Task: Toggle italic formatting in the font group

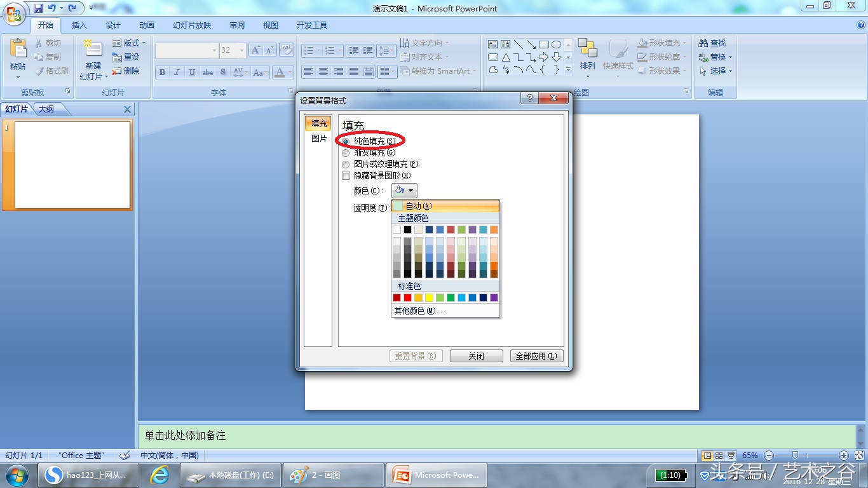Action: (177, 72)
